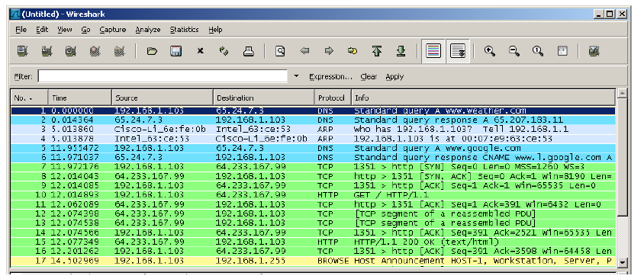Select packet 8 TCP SYN, ACK

[x=313, y=176]
